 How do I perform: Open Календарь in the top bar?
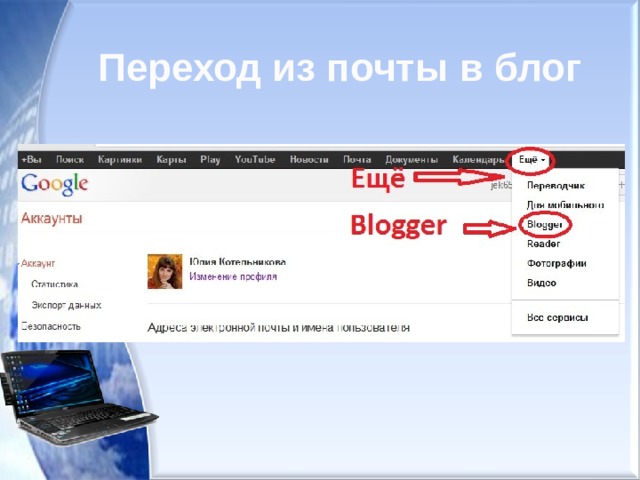click(478, 160)
